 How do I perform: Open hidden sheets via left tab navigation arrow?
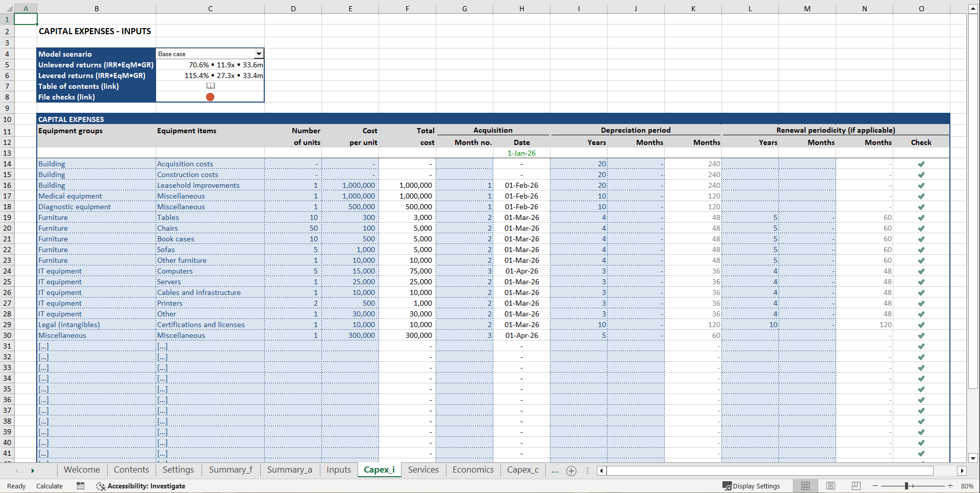17,470
